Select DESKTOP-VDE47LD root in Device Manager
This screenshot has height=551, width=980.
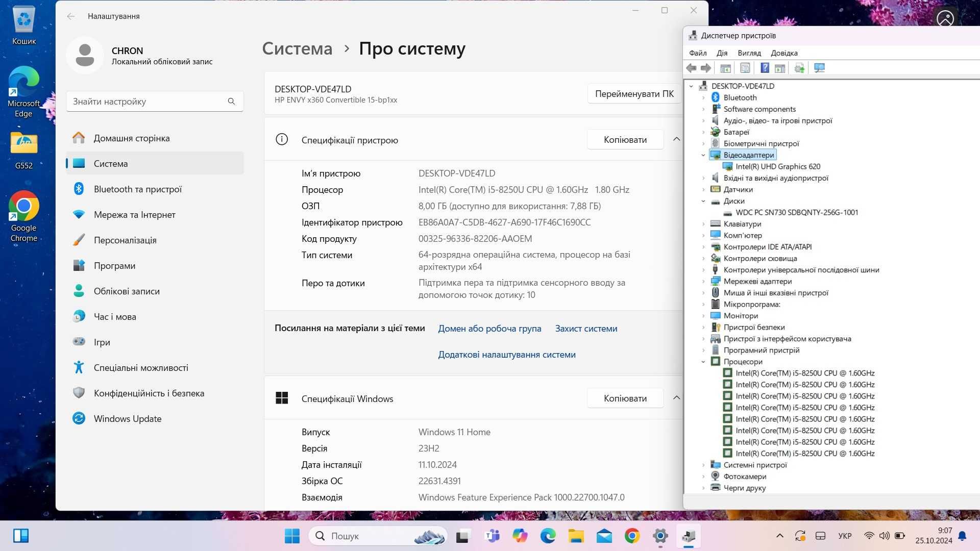coord(743,86)
